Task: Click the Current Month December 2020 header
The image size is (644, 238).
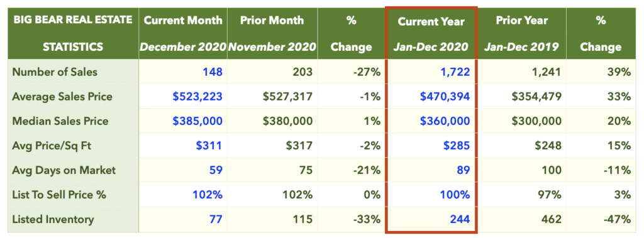Action: click(x=183, y=33)
